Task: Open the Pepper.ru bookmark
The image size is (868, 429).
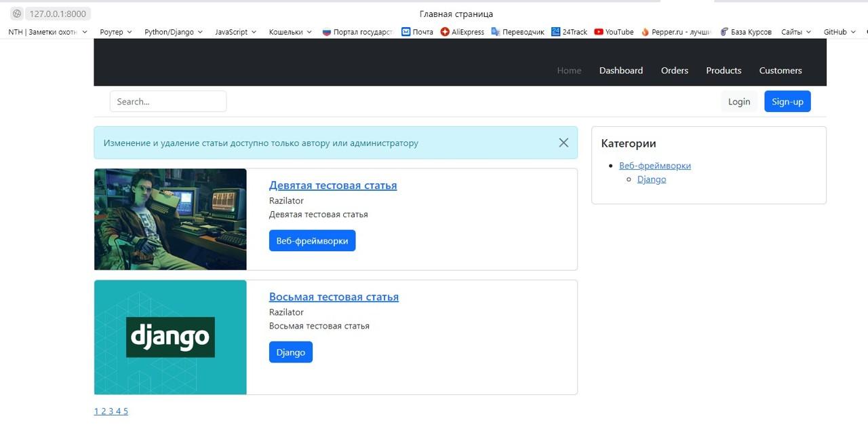Action: click(675, 32)
